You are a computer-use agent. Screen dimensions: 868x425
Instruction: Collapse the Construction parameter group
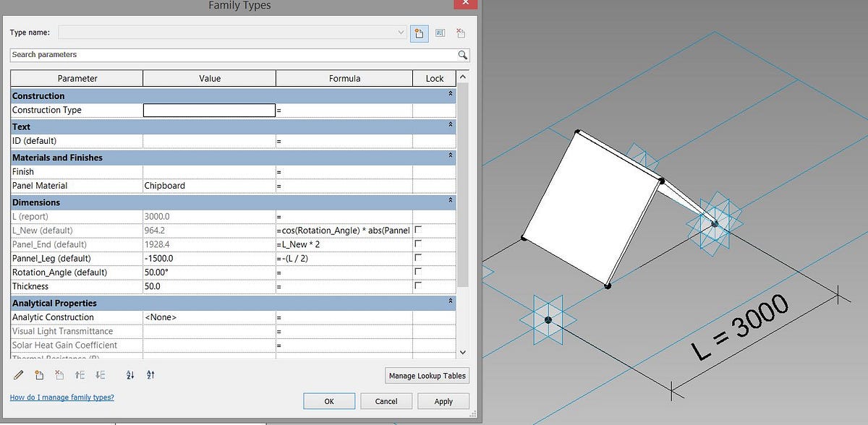[451, 95]
